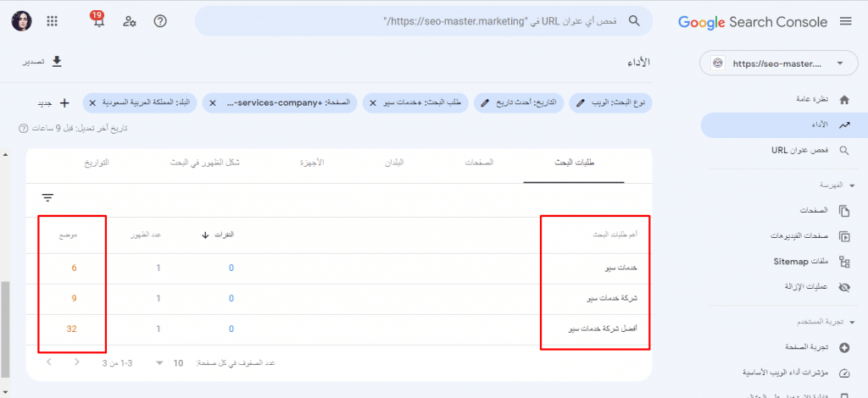Open the home overview icon in sidebar
This screenshot has height=398, width=868.
point(844,100)
